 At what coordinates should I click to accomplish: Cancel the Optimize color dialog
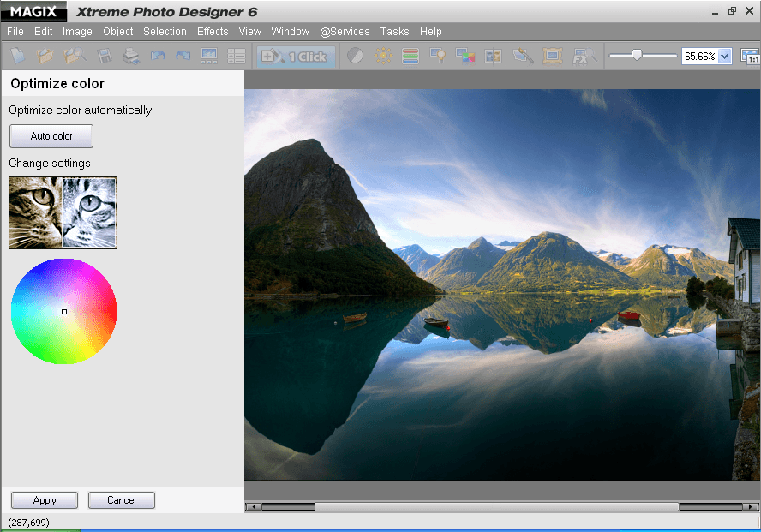pos(121,500)
